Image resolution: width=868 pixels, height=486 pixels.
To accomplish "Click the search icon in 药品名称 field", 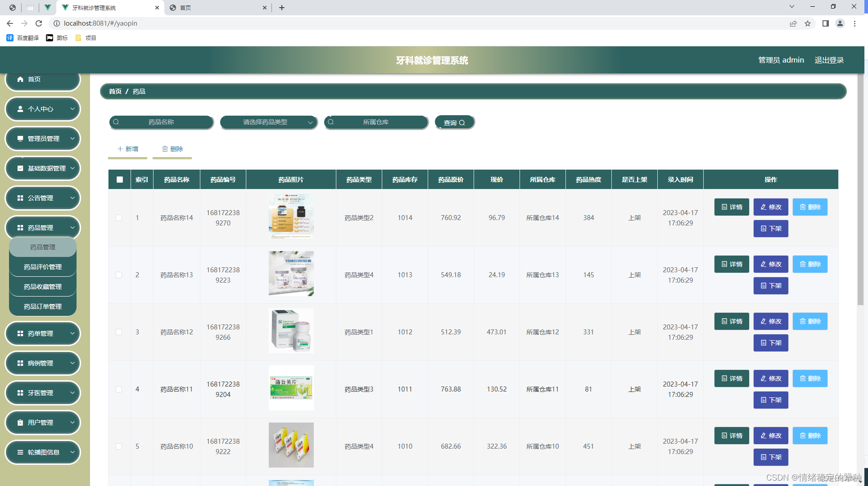I will 116,122.
